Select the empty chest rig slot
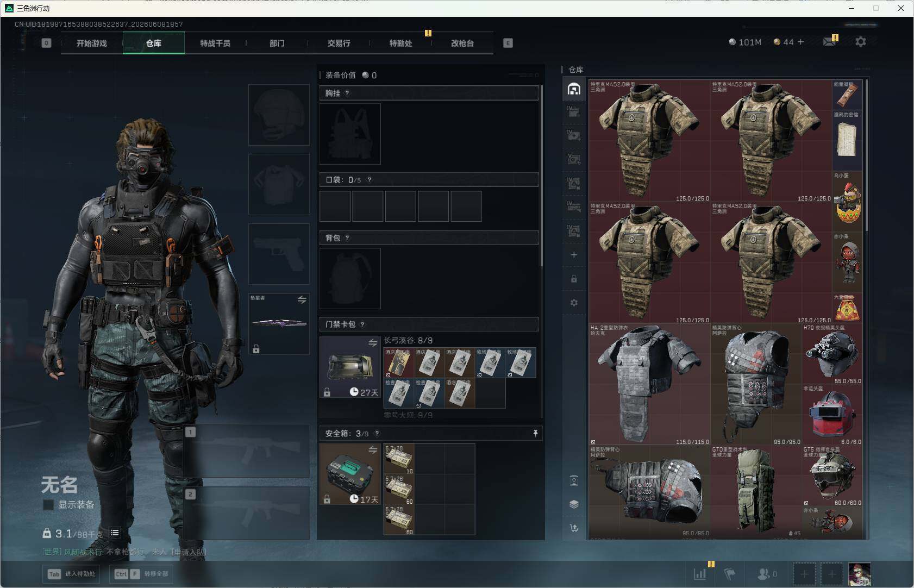 tap(350, 134)
